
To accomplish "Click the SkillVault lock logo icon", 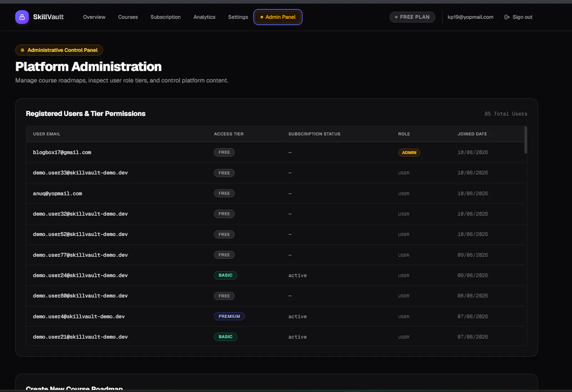I will pyautogui.click(x=22, y=17).
